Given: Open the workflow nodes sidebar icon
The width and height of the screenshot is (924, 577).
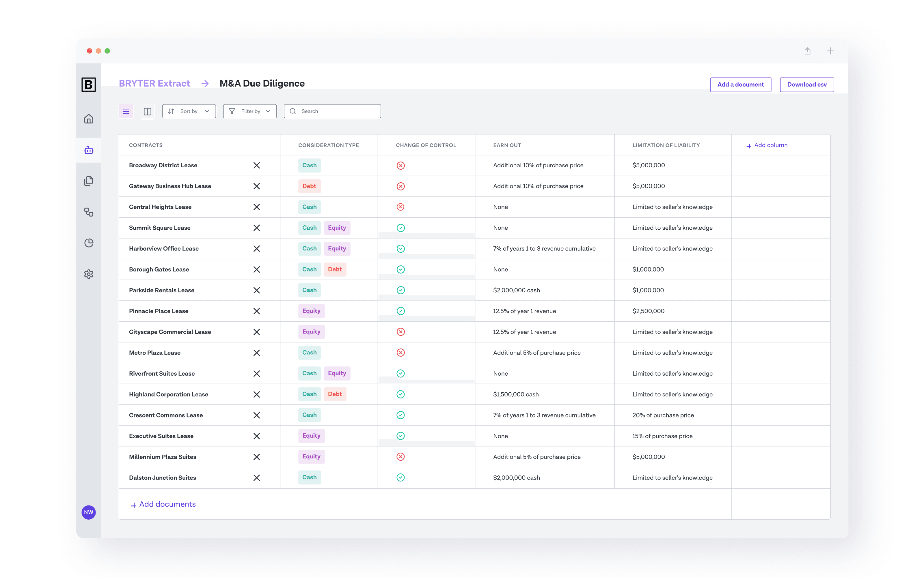Looking at the screenshot, I should (x=89, y=212).
